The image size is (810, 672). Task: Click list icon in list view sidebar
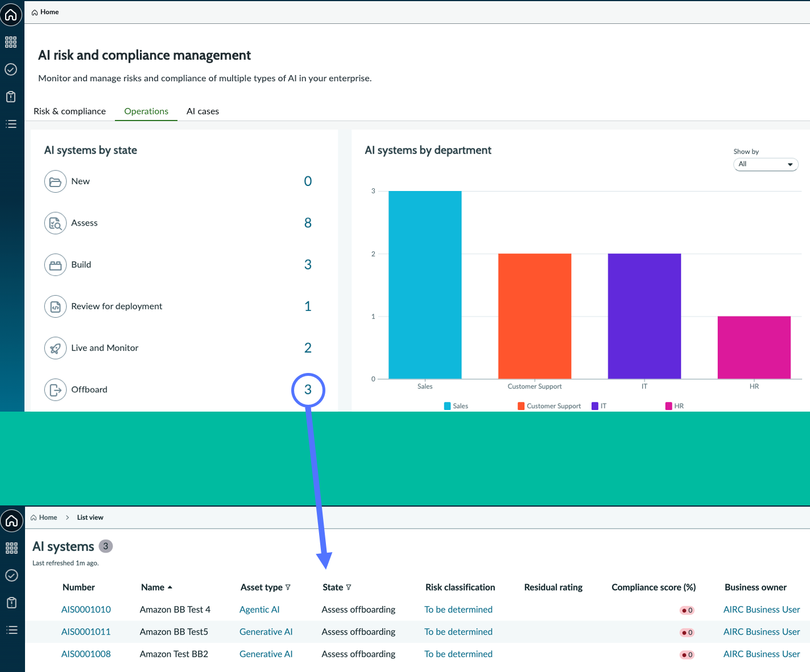click(x=11, y=630)
